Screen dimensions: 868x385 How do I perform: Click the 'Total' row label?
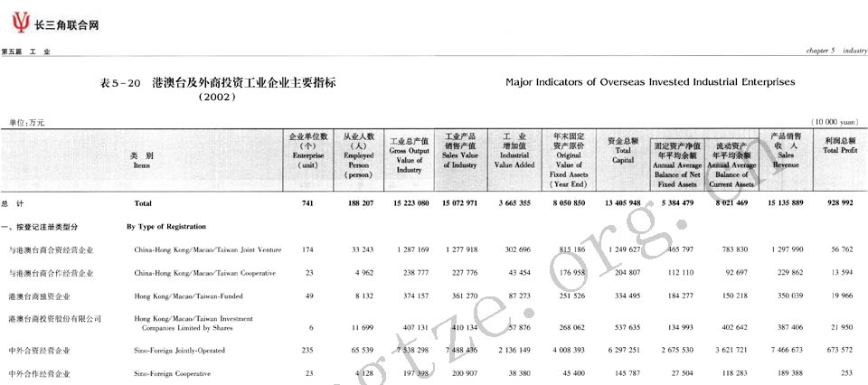pyautogui.click(x=143, y=203)
